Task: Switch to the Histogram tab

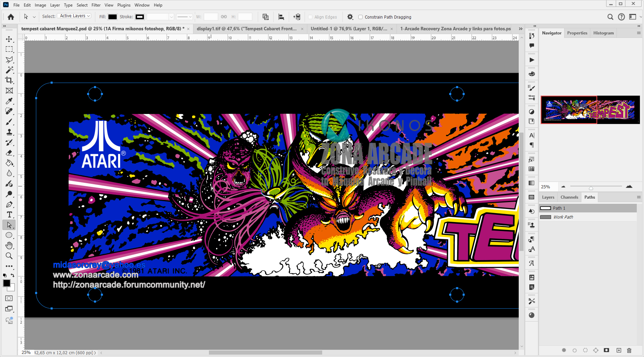Action: click(x=603, y=33)
